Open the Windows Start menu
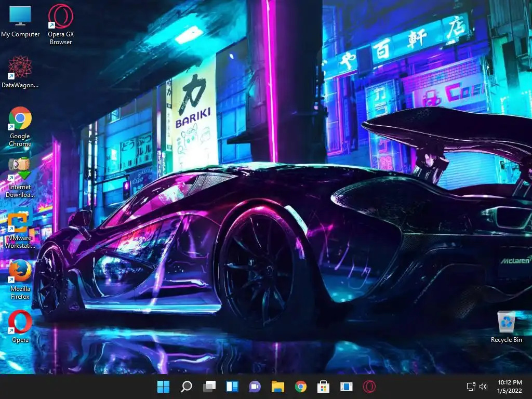The width and height of the screenshot is (532, 399). 163,387
